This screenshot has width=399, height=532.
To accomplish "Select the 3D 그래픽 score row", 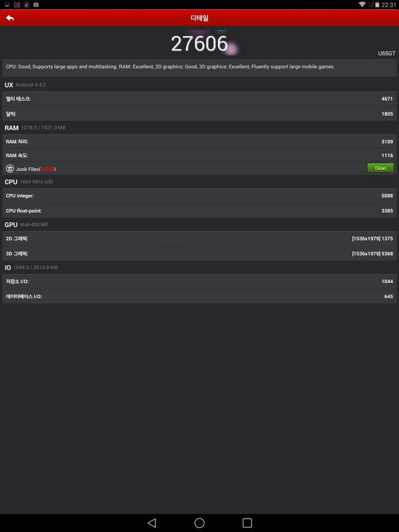I will (200, 254).
